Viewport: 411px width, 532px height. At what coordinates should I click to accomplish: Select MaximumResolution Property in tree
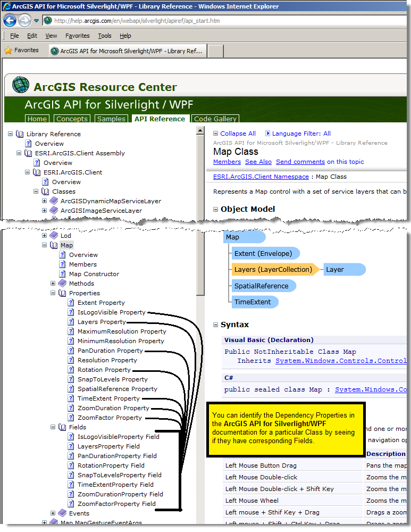(122, 331)
